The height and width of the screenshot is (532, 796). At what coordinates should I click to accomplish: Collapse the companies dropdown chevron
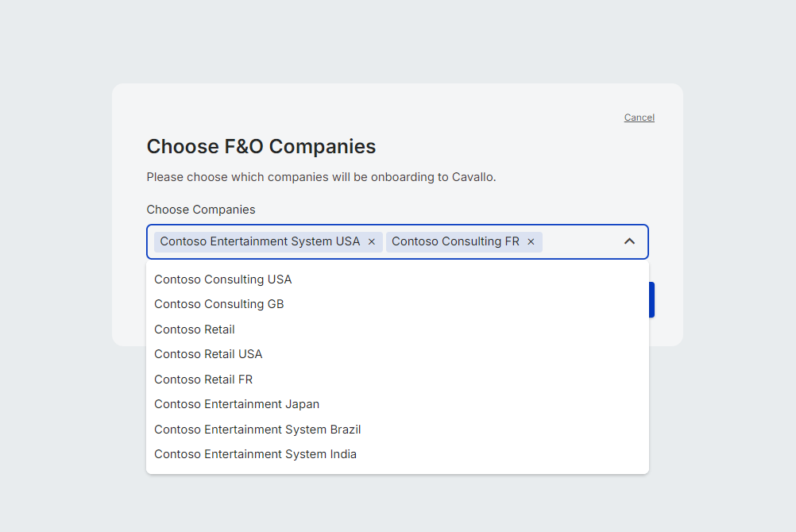[x=629, y=241]
